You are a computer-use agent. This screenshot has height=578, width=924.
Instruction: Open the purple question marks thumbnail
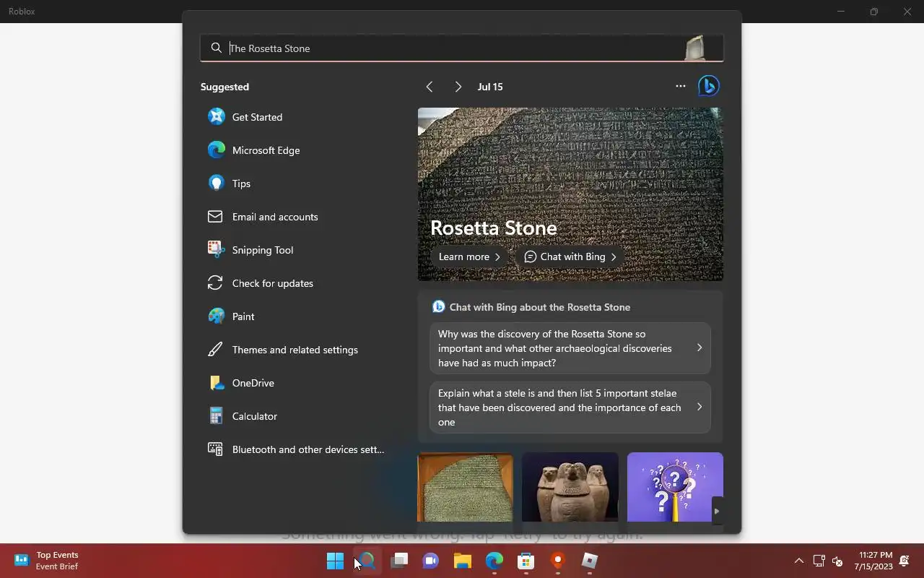(675, 487)
